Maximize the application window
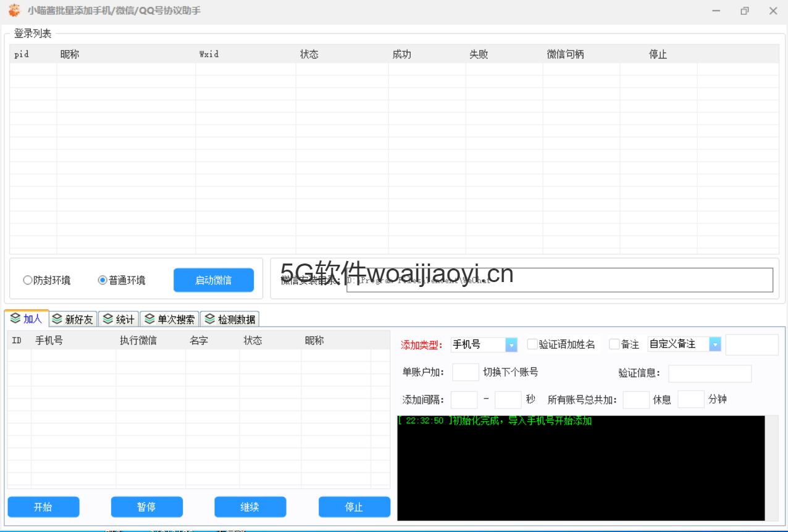Screen dimensions: 788x532 tap(745, 11)
